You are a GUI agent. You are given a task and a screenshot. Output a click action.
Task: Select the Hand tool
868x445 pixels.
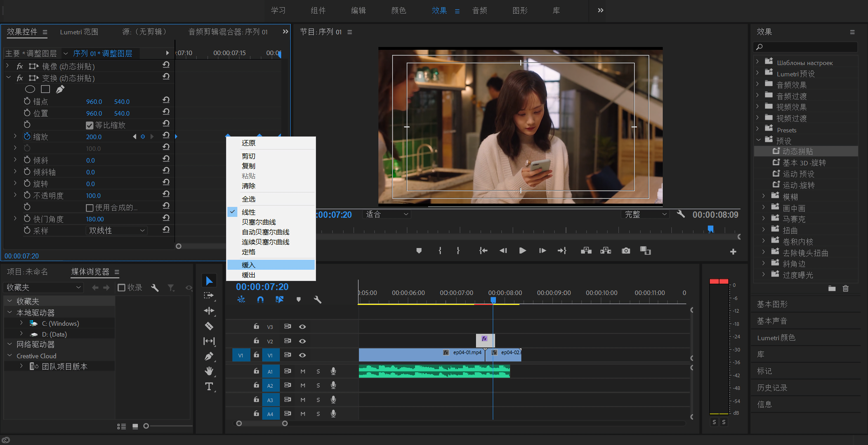tap(209, 371)
